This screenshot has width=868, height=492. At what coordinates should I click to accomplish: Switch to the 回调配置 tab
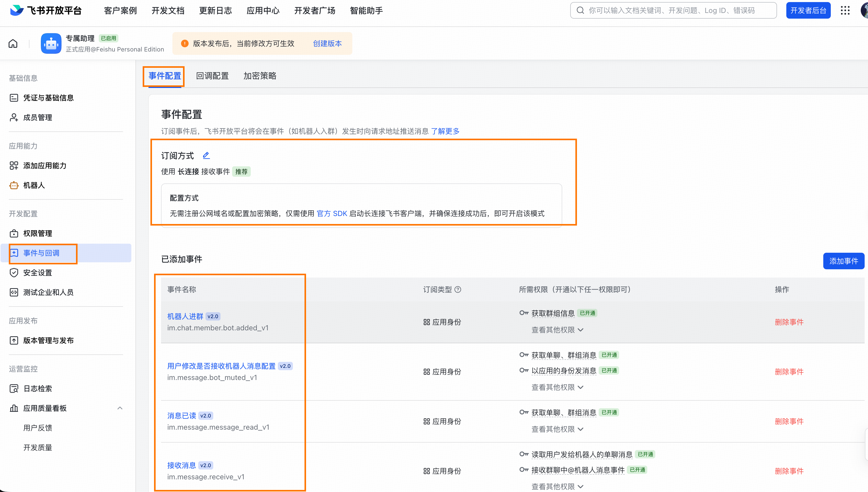pyautogui.click(x=212, y=76)
